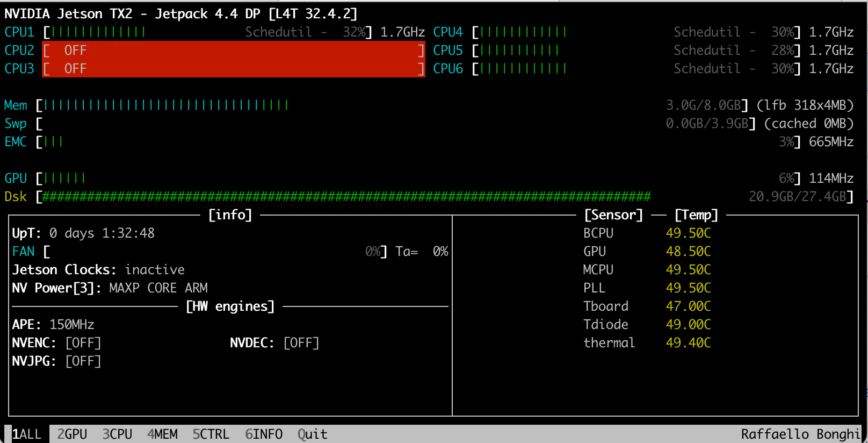
Task: Open the 3CPU tab
Action: pos(117,434)
